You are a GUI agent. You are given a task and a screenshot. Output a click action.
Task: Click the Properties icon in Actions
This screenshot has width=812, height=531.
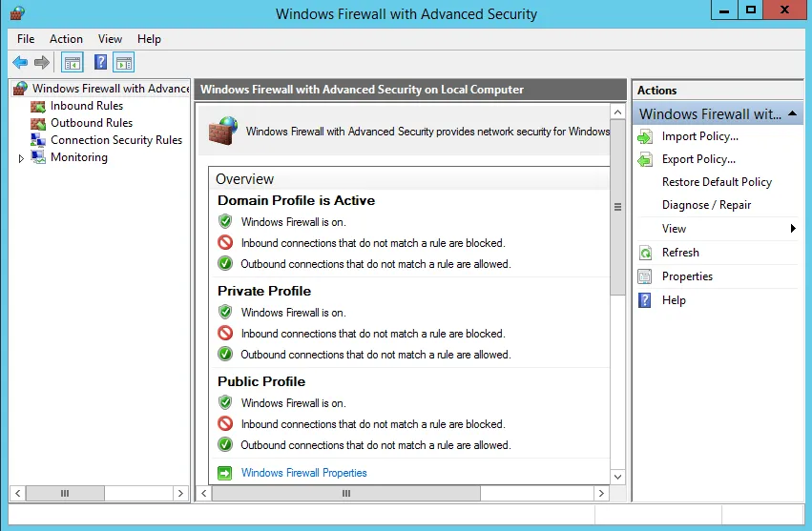(645, 276)
